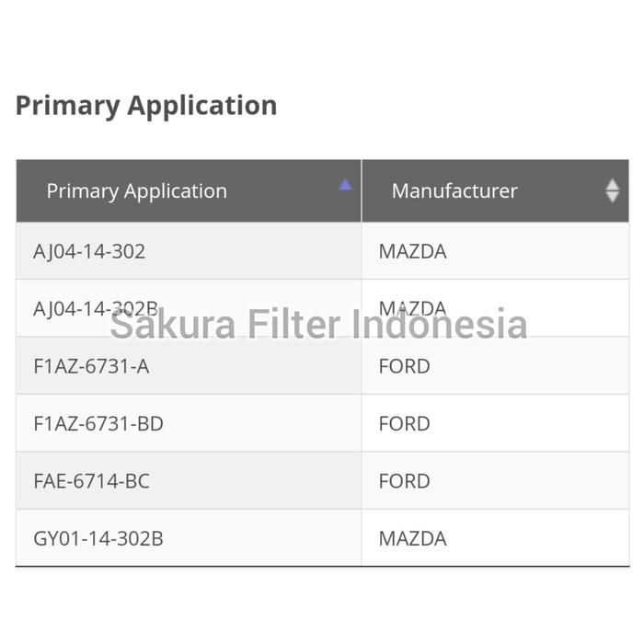
Task: Select part number FAE-6714-BC
Action: tap(91, 481)
